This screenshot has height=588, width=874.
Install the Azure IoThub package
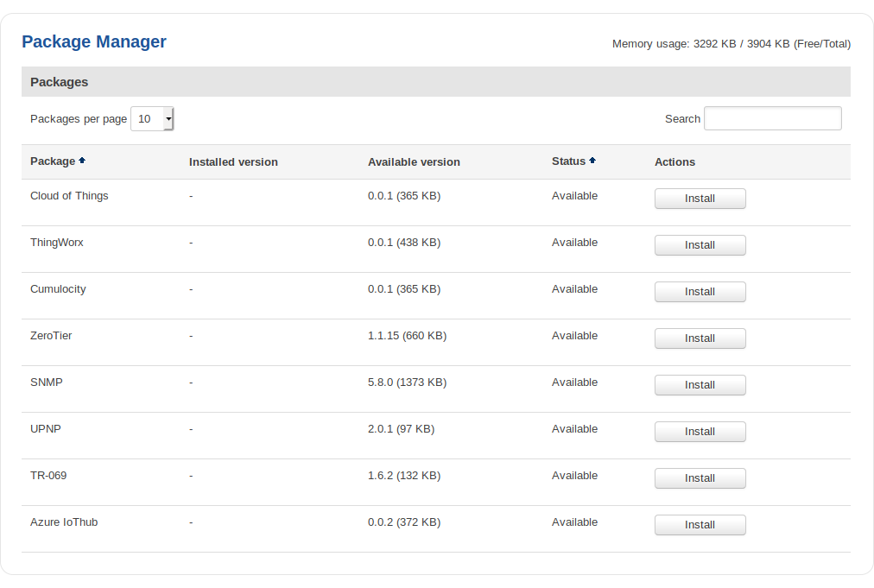(700, 525)
